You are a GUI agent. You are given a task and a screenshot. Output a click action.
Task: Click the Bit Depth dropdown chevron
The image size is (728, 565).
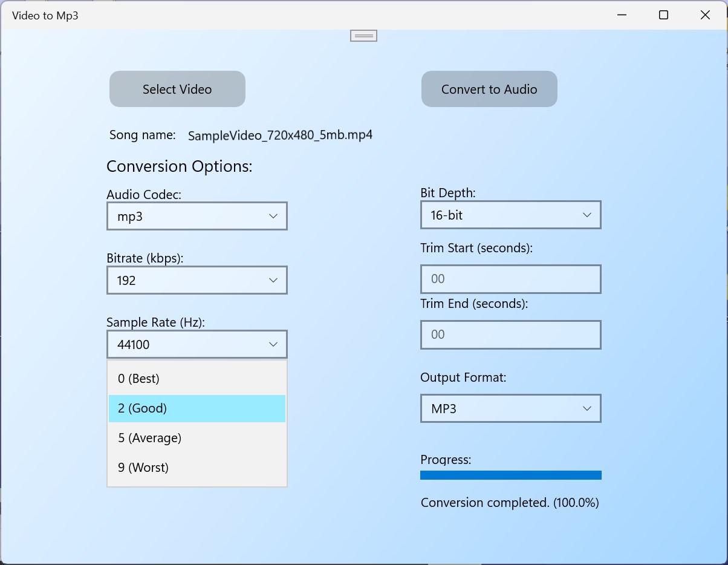click(x=585, y=215)
